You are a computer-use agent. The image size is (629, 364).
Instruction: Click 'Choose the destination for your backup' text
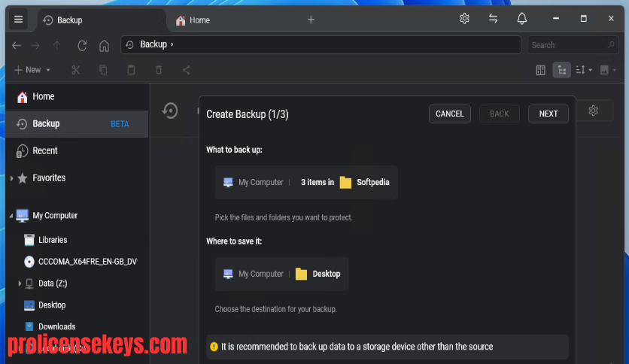[275, 310]
